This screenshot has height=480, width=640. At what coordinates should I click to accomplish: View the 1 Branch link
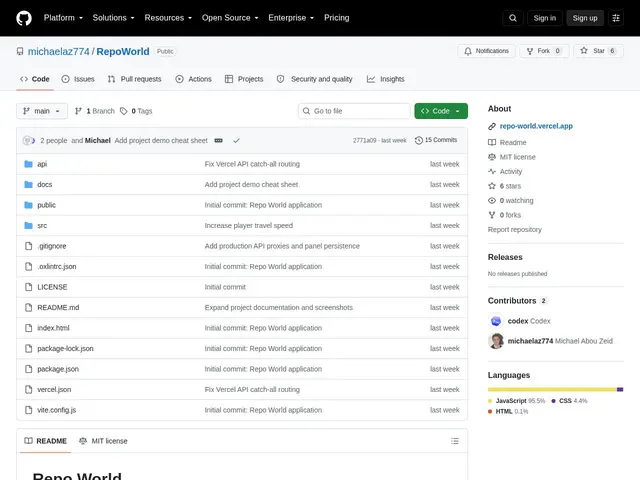pos(95,111)
